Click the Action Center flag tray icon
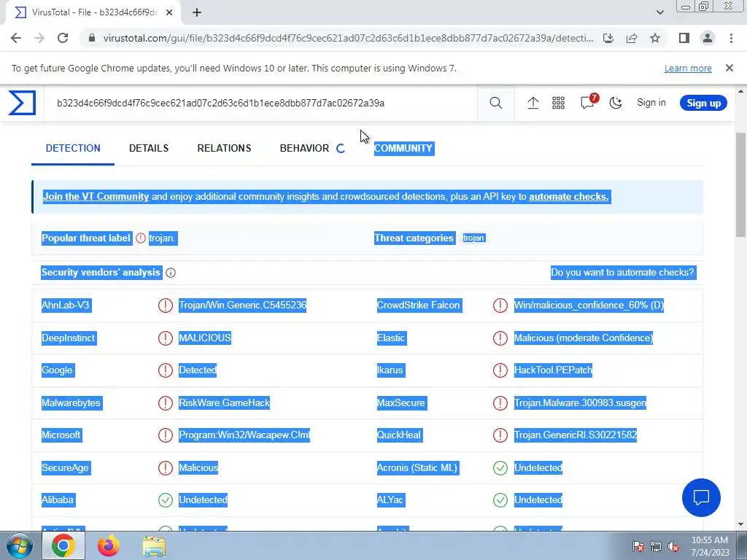The width and height of the screenshot is (747, 560). click(638, 547)
